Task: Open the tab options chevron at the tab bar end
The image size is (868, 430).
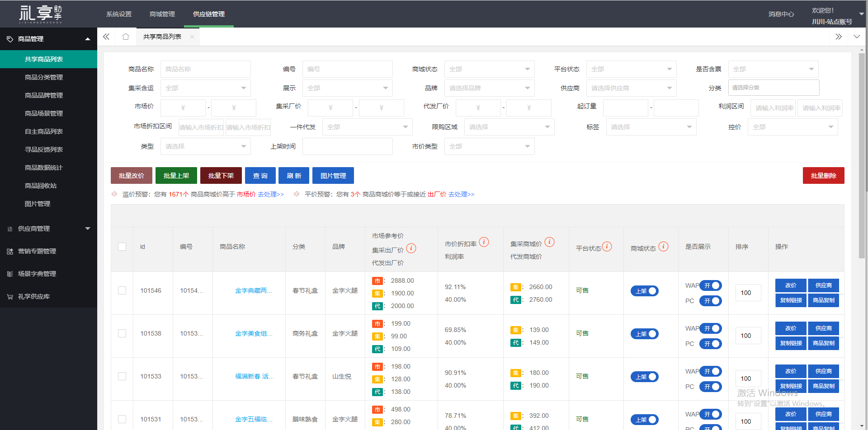Action: pyautogui.click(x=857, y=37)
